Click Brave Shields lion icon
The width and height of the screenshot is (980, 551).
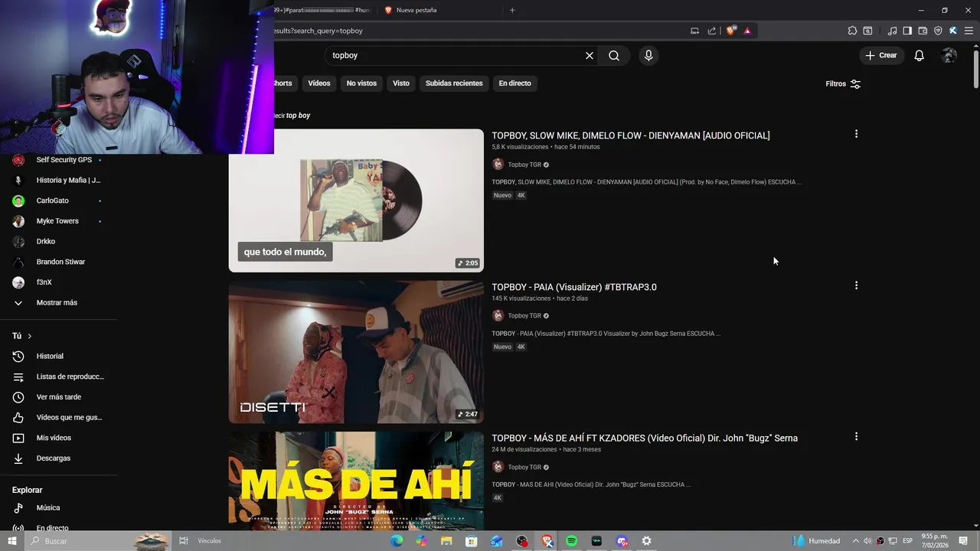(x=730, y=31)
